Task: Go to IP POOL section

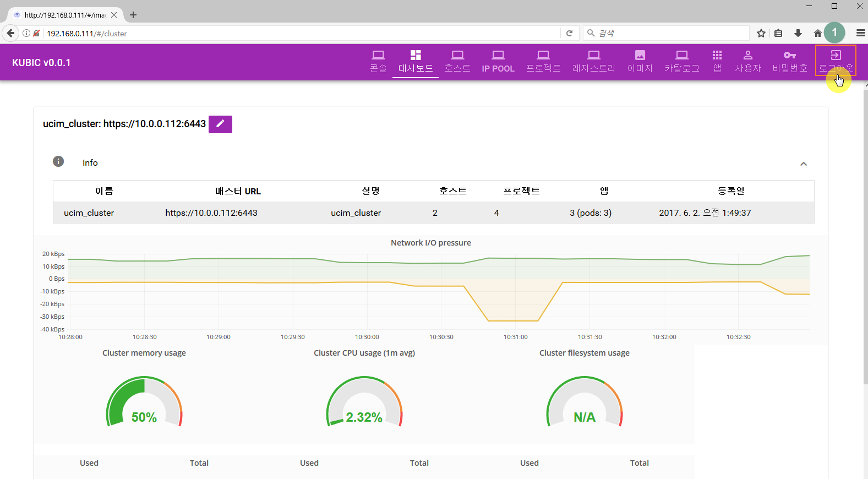Action: point(498,61)
